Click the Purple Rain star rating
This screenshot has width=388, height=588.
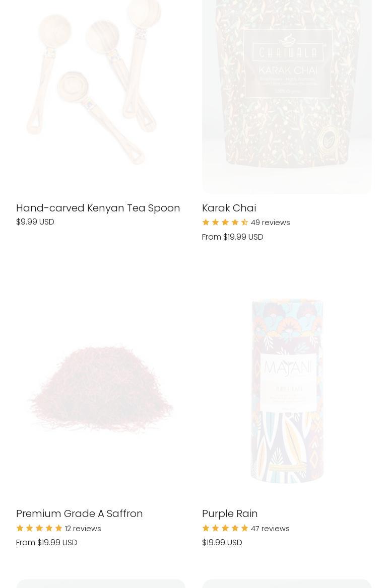point(225,528)
